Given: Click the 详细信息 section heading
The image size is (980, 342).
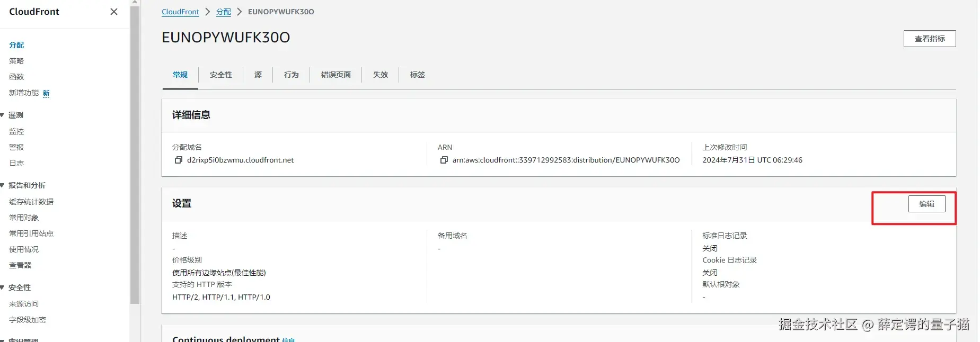Looking at the screenshot, I should click(191, 115).
